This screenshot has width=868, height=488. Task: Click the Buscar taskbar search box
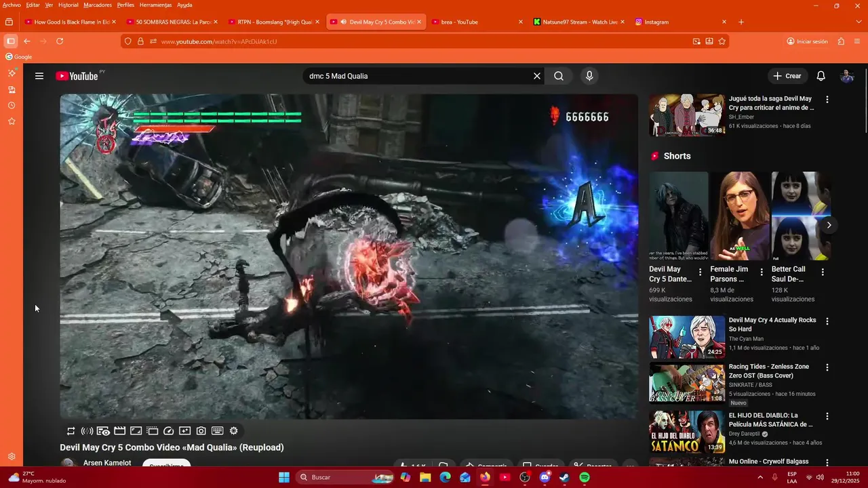coord(344,477)
